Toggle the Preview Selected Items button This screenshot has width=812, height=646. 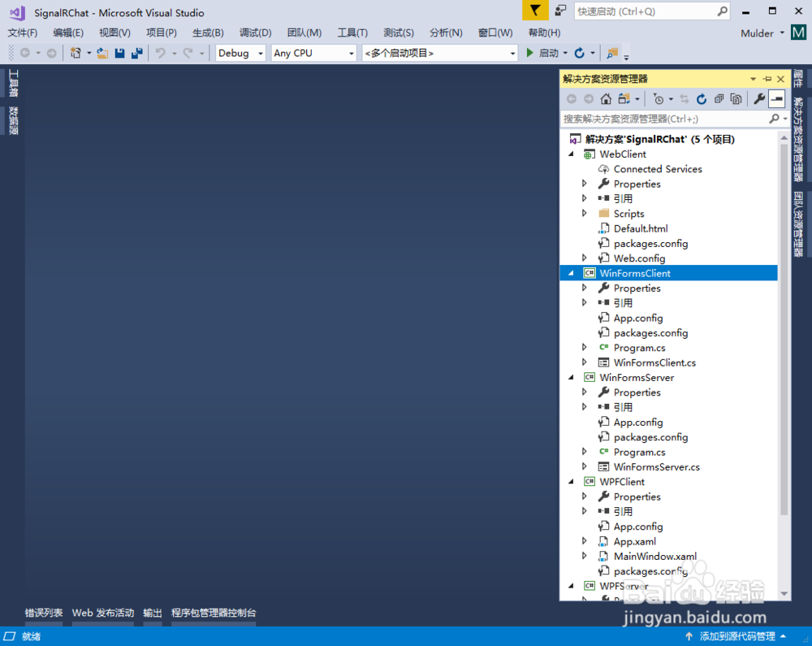[775, 98]
